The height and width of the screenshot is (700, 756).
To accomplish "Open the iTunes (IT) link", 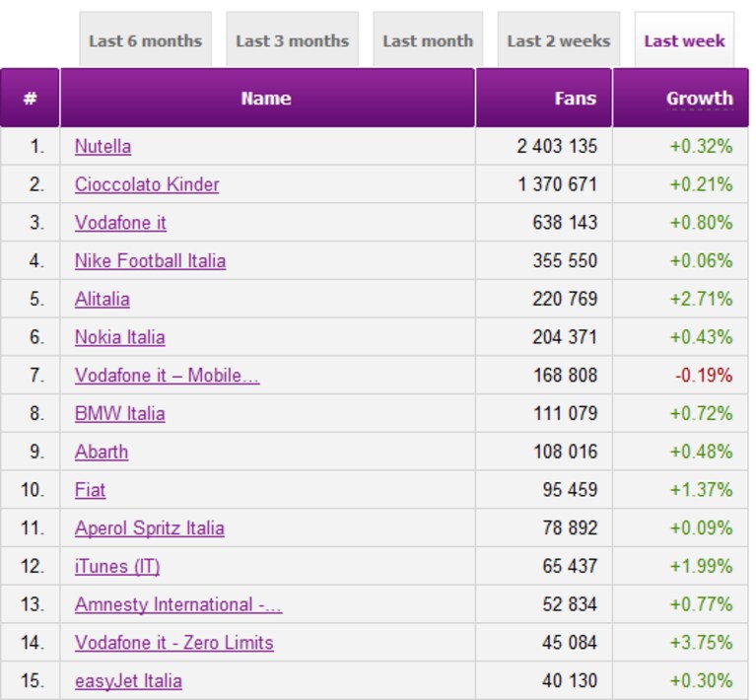I will (x=117, y=566).
